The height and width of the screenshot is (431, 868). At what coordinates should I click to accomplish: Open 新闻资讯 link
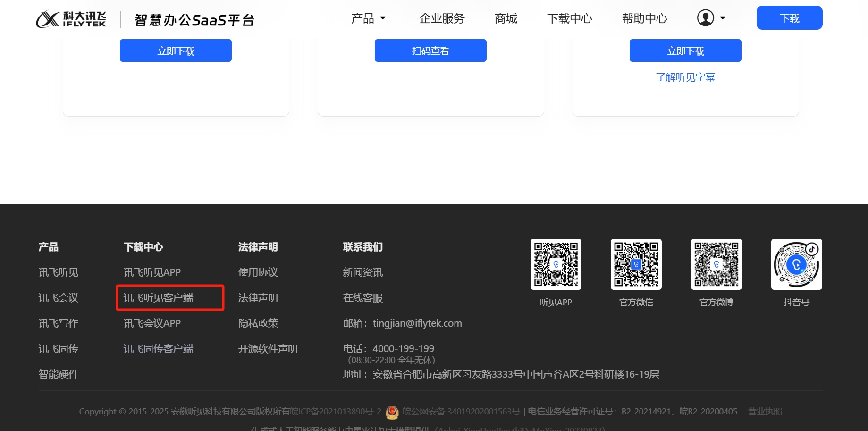(363, 272)
